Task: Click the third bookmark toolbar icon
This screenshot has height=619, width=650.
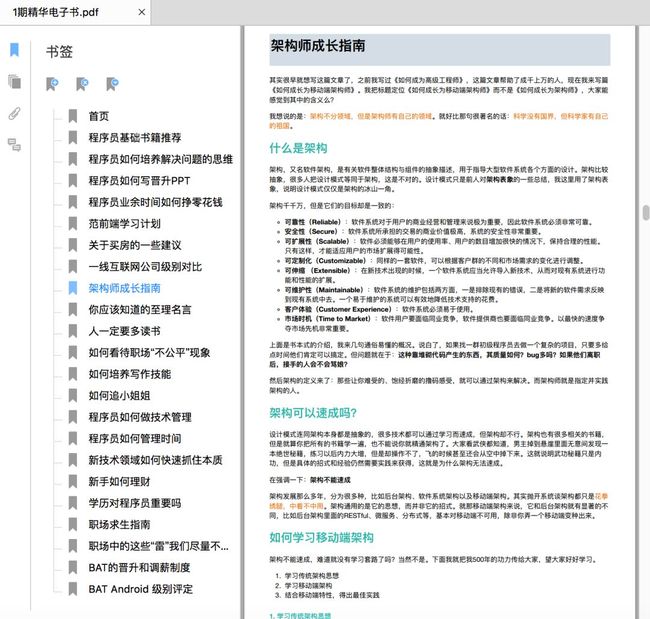Action: click(112, 84)
